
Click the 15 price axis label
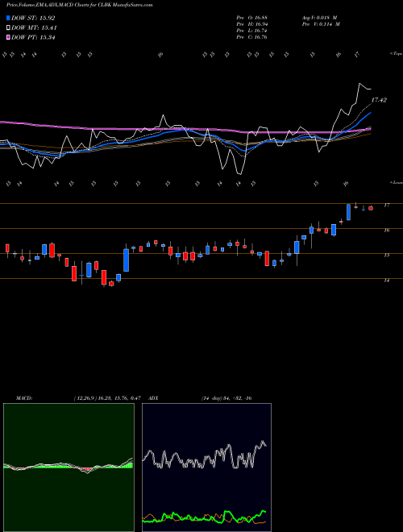coord(386,256)
